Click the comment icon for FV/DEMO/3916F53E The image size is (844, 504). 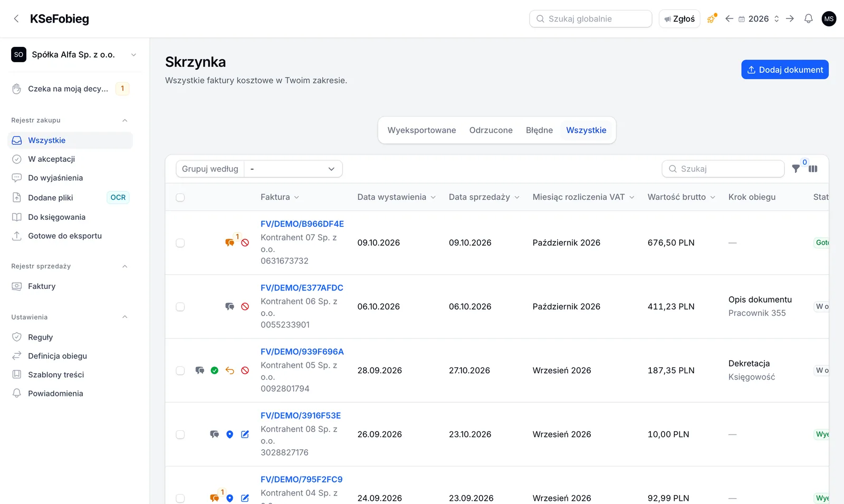(214, 434)
